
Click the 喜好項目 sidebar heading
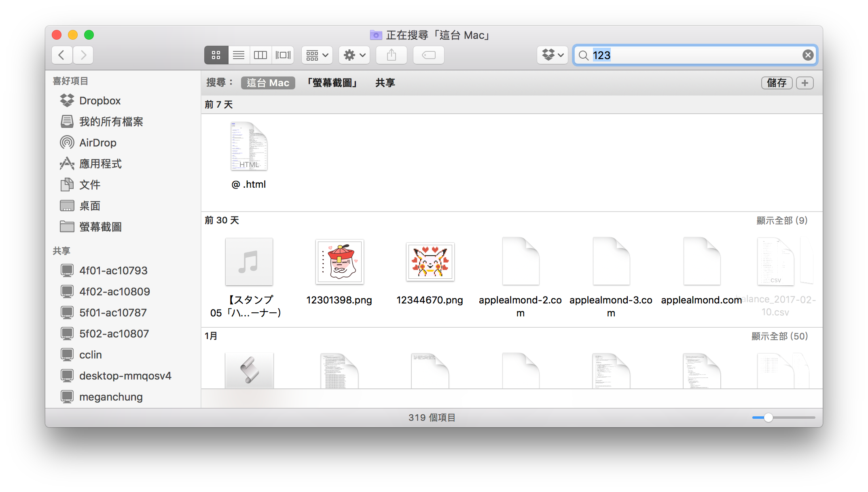pos(70,81)
